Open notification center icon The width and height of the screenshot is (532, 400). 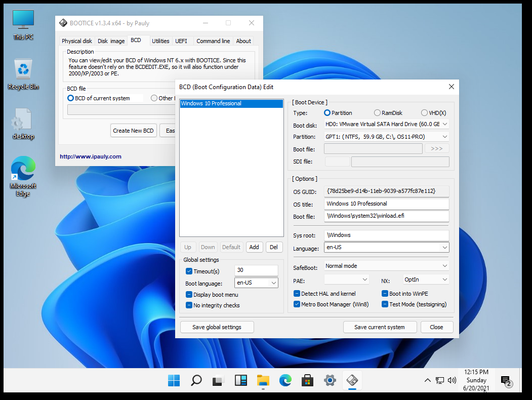(506, 381)
